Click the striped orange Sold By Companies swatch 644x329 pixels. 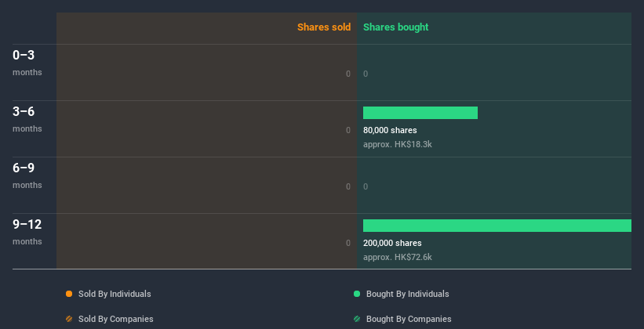click(69, 319)
